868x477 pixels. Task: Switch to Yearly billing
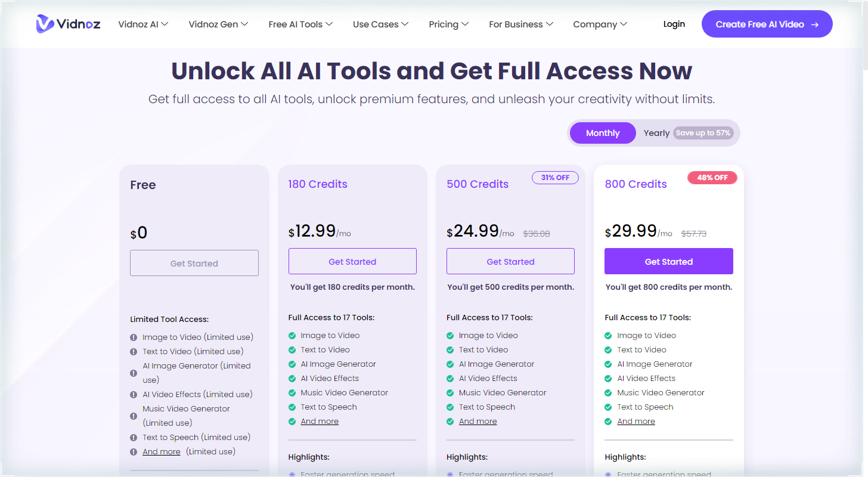coord(656,133)
